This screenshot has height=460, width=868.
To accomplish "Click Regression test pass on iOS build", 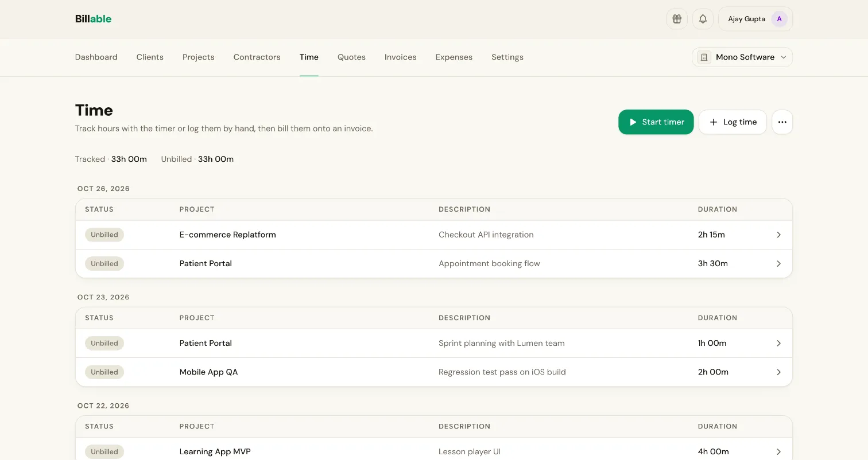I will pyautogui.click(x=502, y=372).
